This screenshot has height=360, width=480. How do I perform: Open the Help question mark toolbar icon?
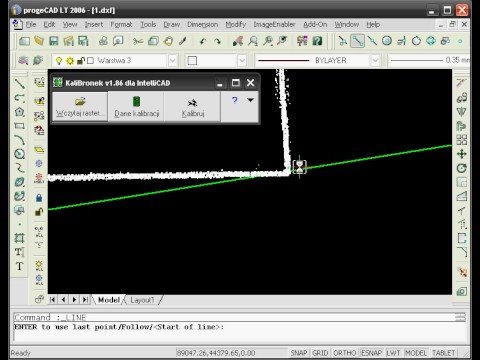[x=318, y=41]
